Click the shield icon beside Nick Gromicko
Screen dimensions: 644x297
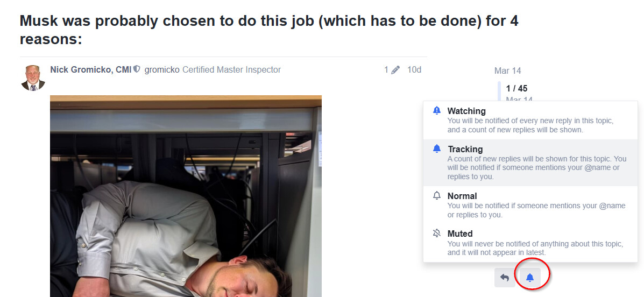pyautogui.click(x=137, y=69)
